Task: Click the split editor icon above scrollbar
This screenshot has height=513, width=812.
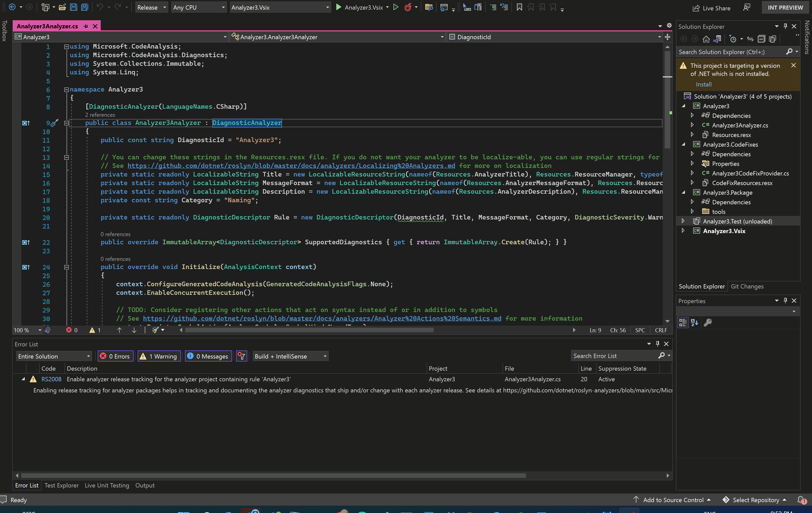Action: point(667,37)
